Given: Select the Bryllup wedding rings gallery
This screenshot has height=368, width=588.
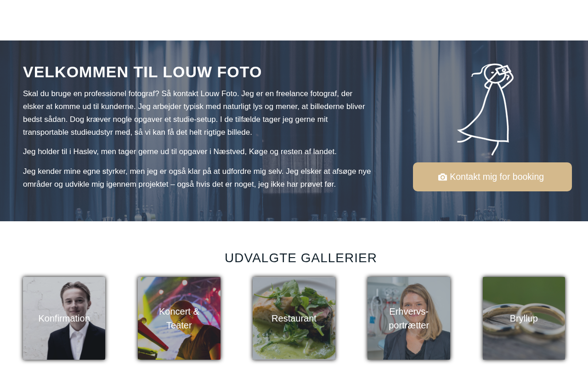Looking at the screenshot, I should point(524,318).
